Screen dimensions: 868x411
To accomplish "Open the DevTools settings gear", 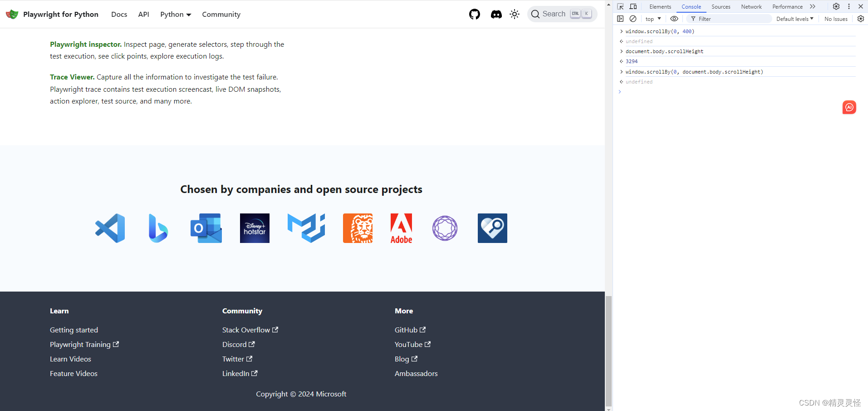I will tap(836, 6).
